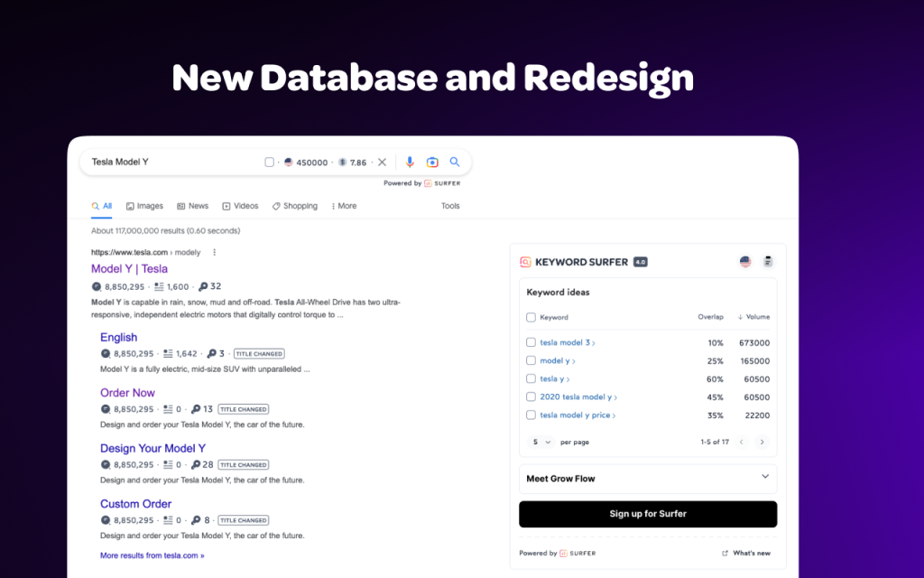Click the magnifying glass search icon
The width and height of the screenshot is (924, 578).
[455, 163]
